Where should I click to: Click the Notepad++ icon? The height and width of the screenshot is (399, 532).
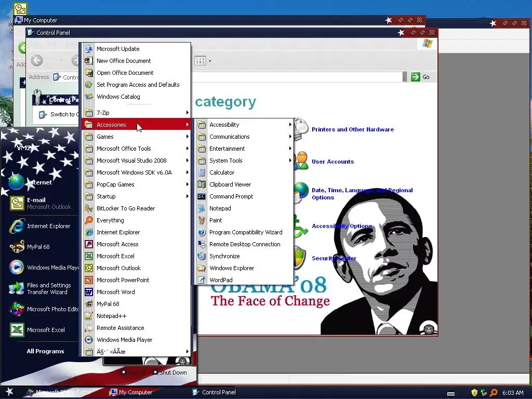pyautogui.click(x=89, y=316)
